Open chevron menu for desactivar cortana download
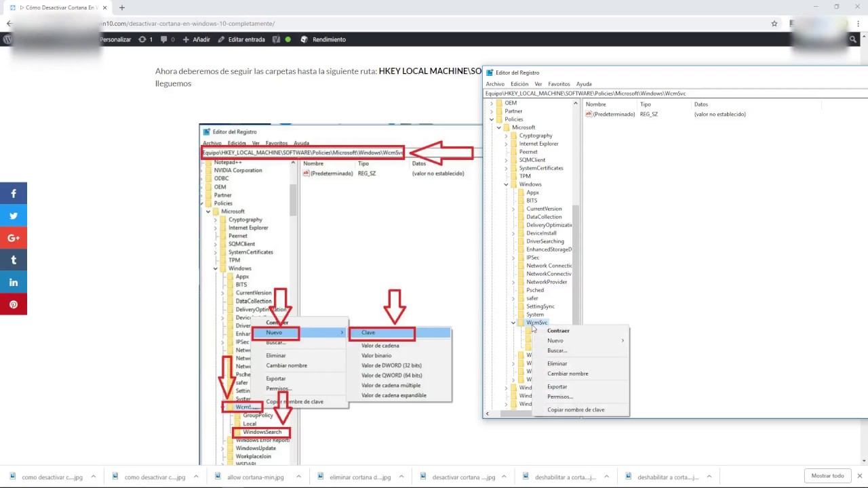The width and height of the screenshot is (868, 488). [x=504, y=476]
